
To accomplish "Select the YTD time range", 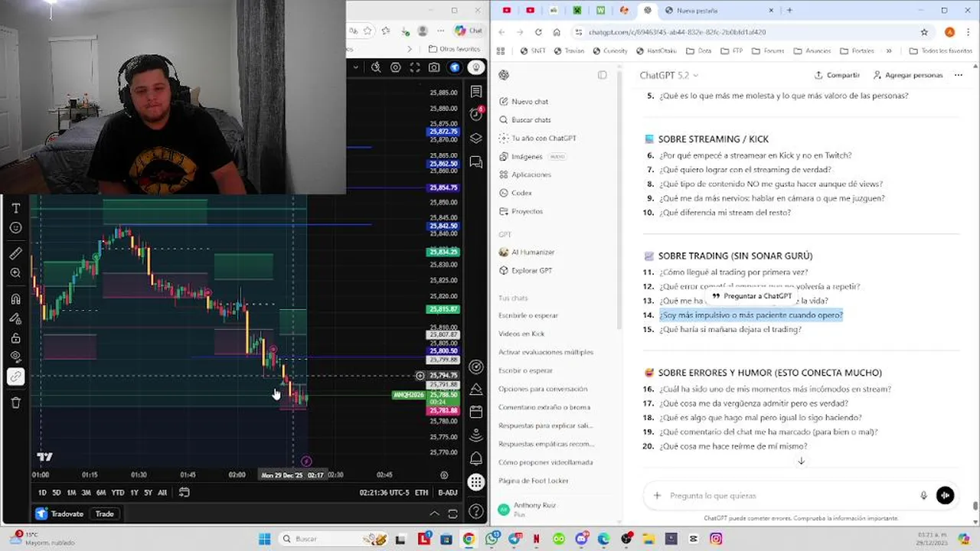I will [117, 493].
